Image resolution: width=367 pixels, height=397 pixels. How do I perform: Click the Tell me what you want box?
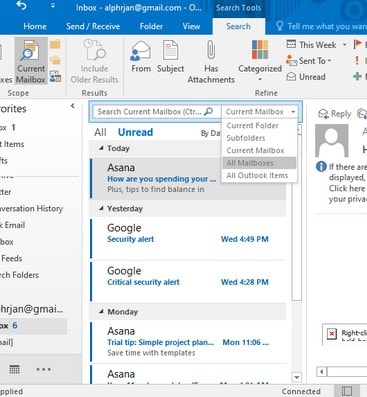tap(321, 26)
